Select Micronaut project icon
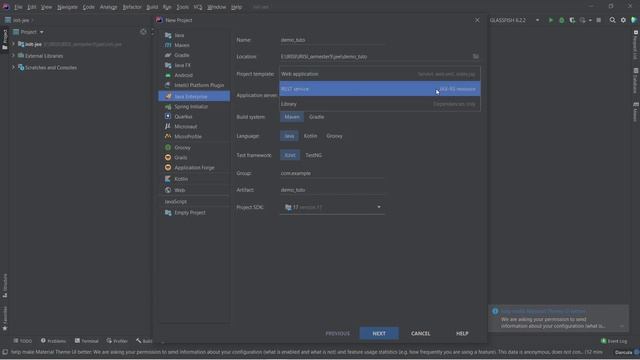 coord(168,127)
